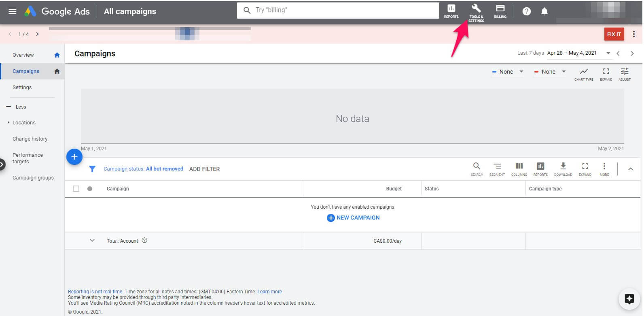Open table toolbar Reports icon

tap(540, 169)
